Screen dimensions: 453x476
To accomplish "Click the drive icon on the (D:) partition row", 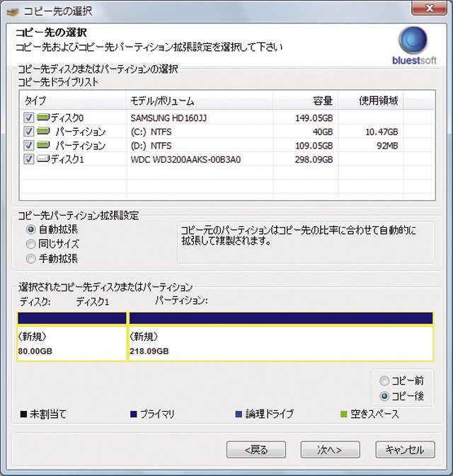I will click(x=43, y=145).
